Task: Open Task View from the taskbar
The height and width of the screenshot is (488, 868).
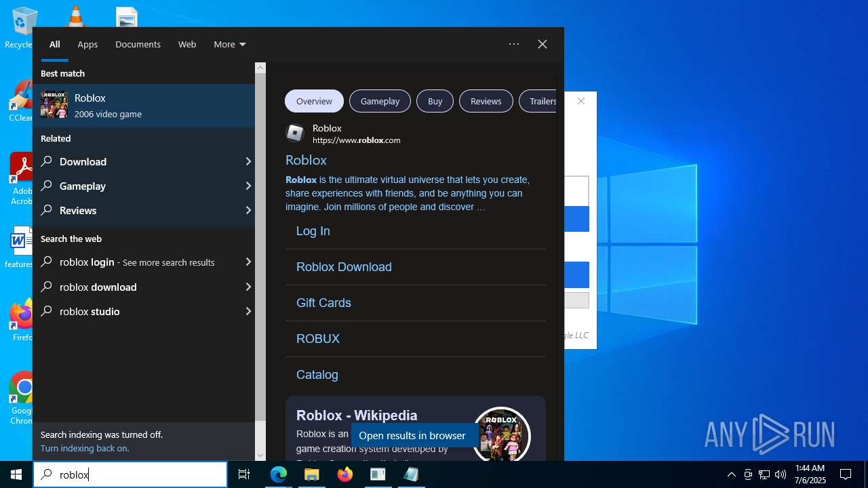Action: tap(244, 474)
